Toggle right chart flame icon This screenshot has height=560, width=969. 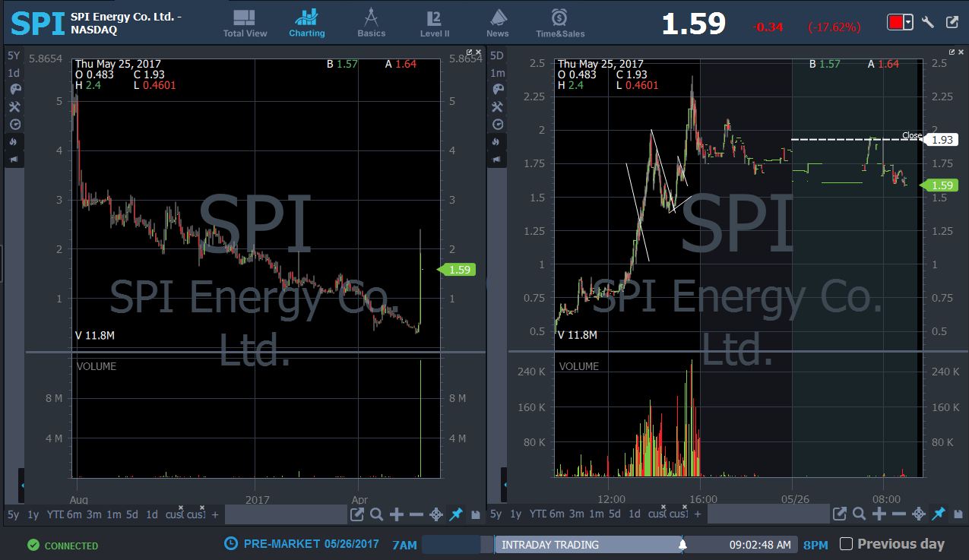[x=498, y=141]
